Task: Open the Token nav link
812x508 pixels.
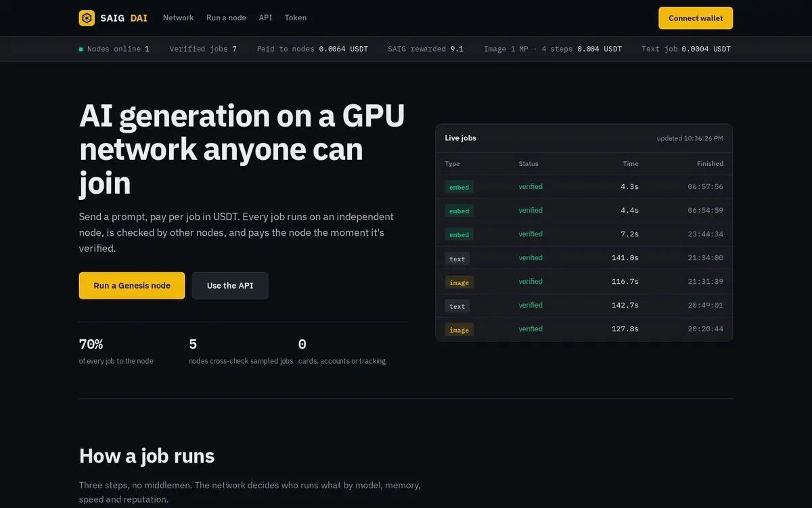Action: click(x=296, y=18)
